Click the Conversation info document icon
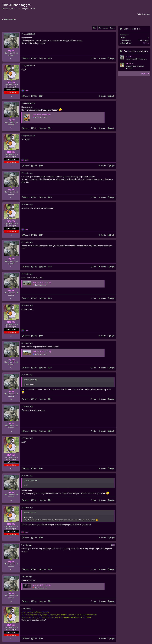The height and width of the screenshot is (644, 152). [121, 29]
